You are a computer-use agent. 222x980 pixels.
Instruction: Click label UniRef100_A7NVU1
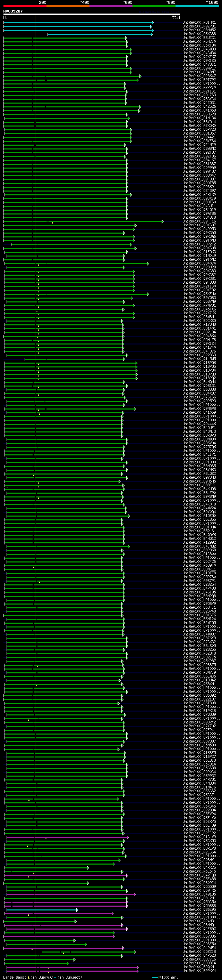(x=199, y=306)
